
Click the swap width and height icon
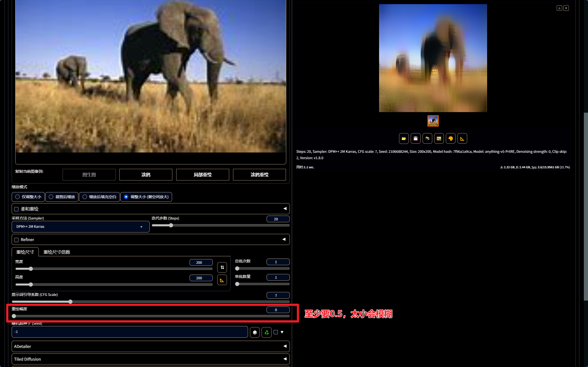[x=222, y=267]
